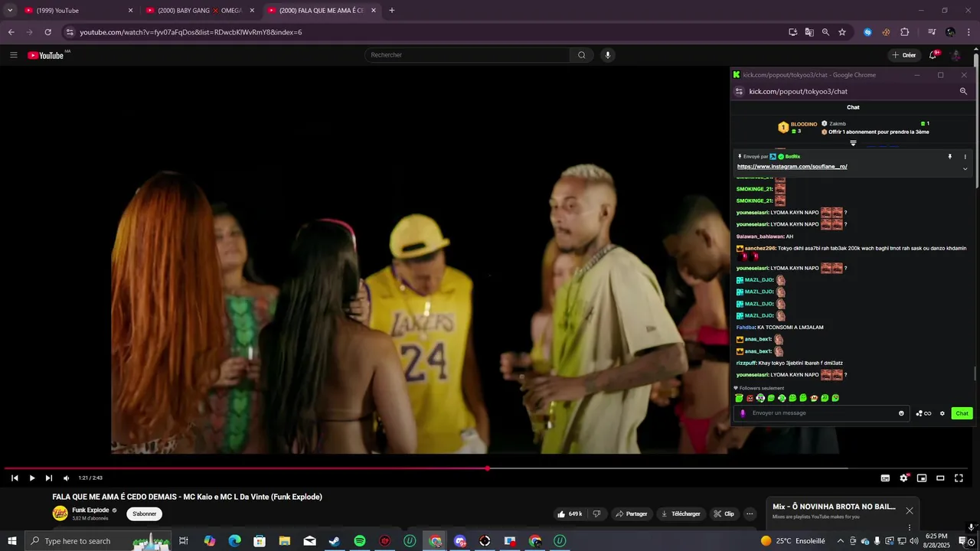Image resolution: width=980 pixels, height=551 pixels.
Task: Open the Mix playlist options menu
Action: pyautogui.click(x=909, y=527)
